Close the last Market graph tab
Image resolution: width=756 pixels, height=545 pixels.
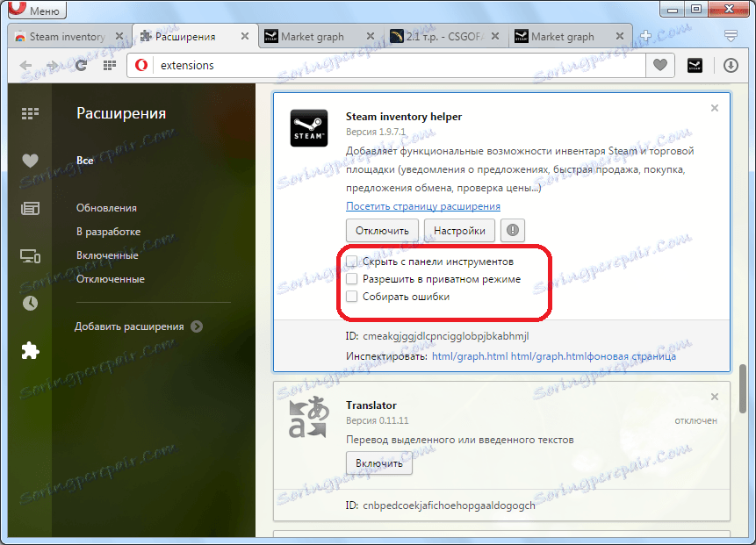[x=620, y=37]
